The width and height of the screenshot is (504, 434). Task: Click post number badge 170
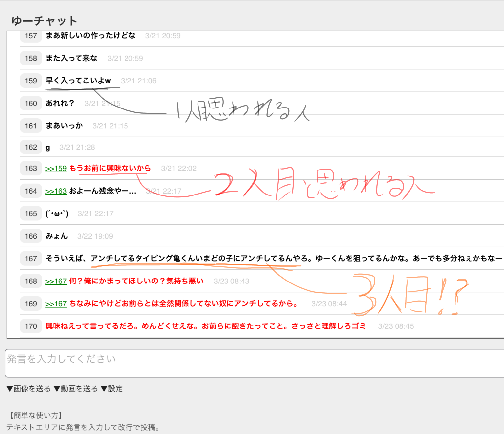pos(31,326)
